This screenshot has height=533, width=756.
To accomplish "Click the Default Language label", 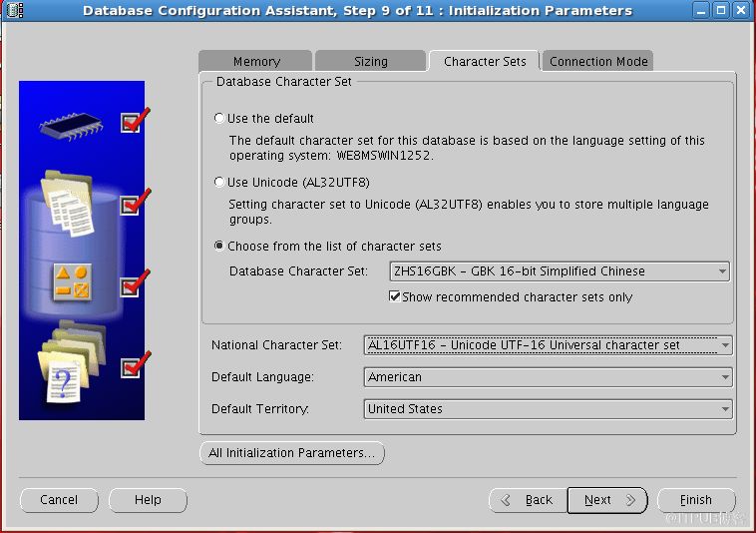I will point(262,377).
